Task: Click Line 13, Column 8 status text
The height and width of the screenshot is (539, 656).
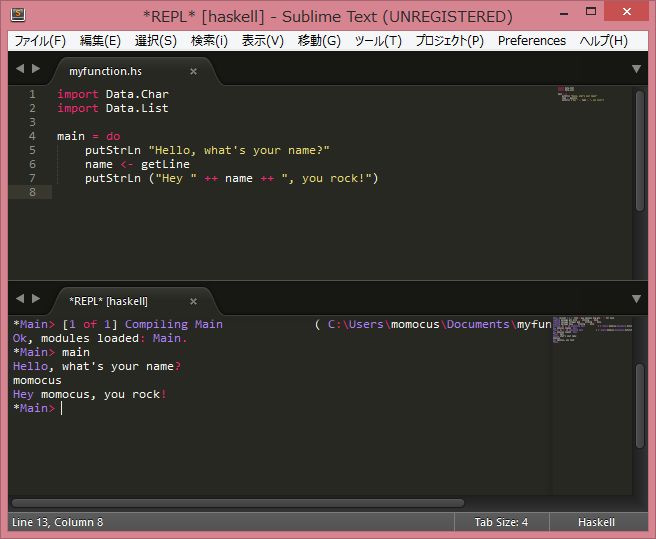Action: tap(58, 522)
